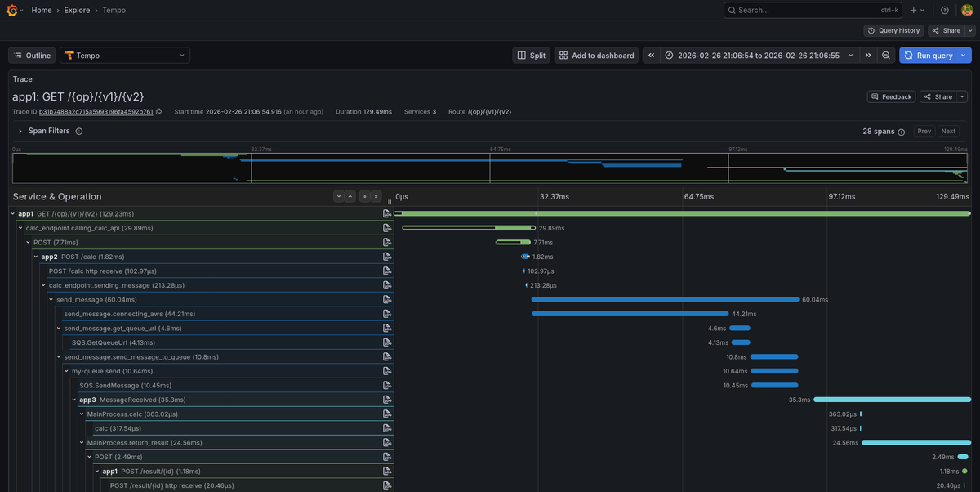Open the Feedback link
Screen dimensions: 980x492
coord(891,96)
